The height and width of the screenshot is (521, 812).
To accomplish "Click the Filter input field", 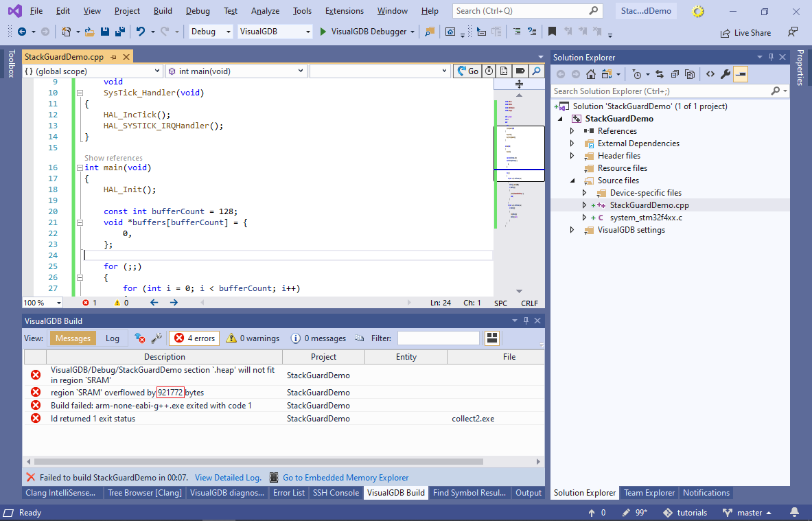I will (x=438, y=338).
